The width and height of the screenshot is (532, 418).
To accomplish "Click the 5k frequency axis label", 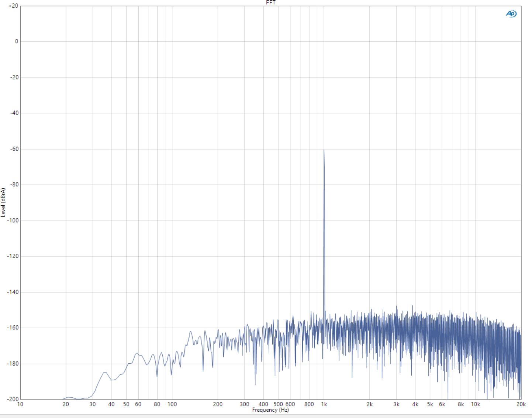I will pos(430,404).
